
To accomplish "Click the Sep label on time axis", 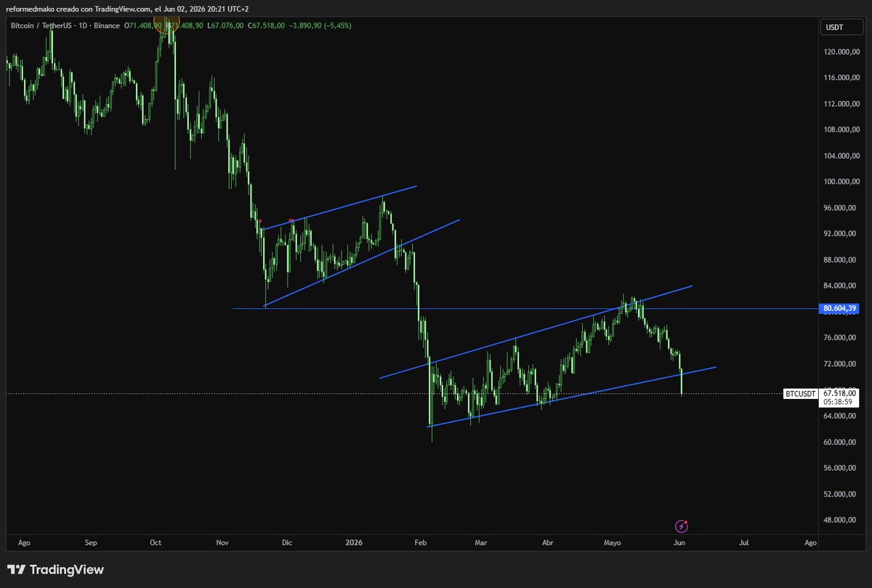I will tap(91, 543).
